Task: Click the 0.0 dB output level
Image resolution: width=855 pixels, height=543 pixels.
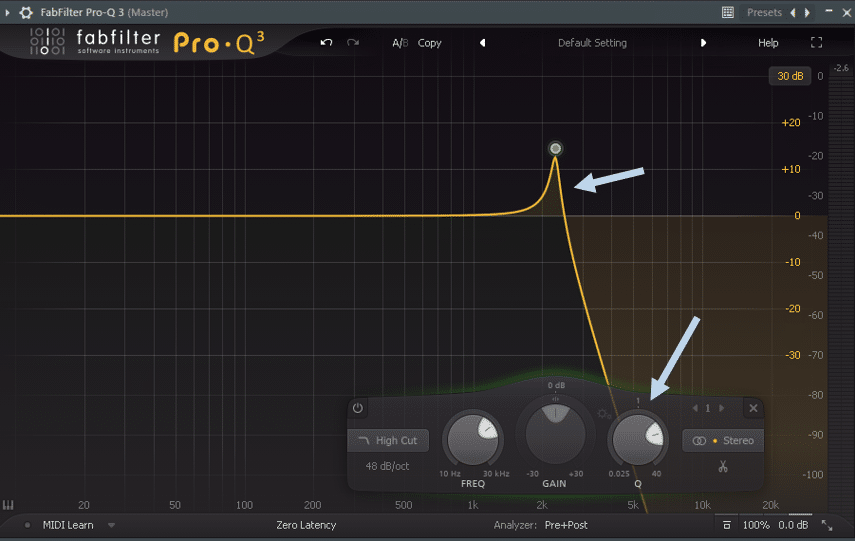Action: [793, 525]
